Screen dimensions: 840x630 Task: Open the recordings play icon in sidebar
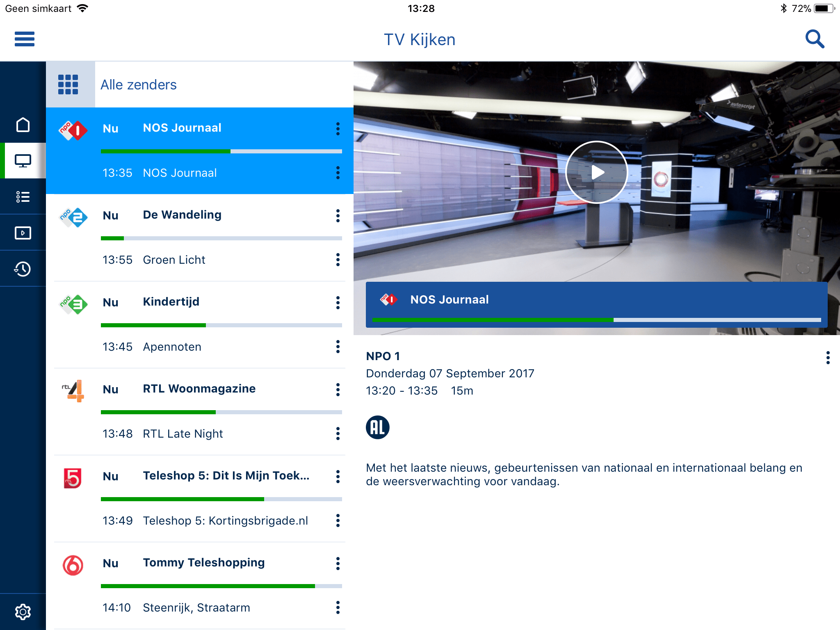pyautogui.click(x=23, y=233)
